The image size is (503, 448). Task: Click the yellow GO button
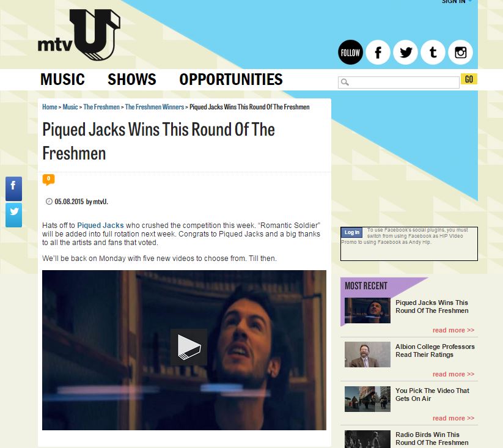(x=469, y=79)
